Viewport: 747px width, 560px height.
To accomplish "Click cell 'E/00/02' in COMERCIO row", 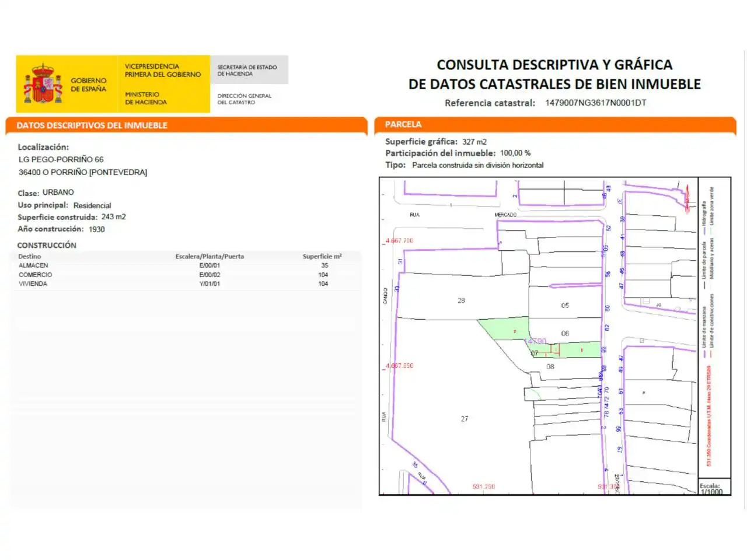I will pos(210,275).
